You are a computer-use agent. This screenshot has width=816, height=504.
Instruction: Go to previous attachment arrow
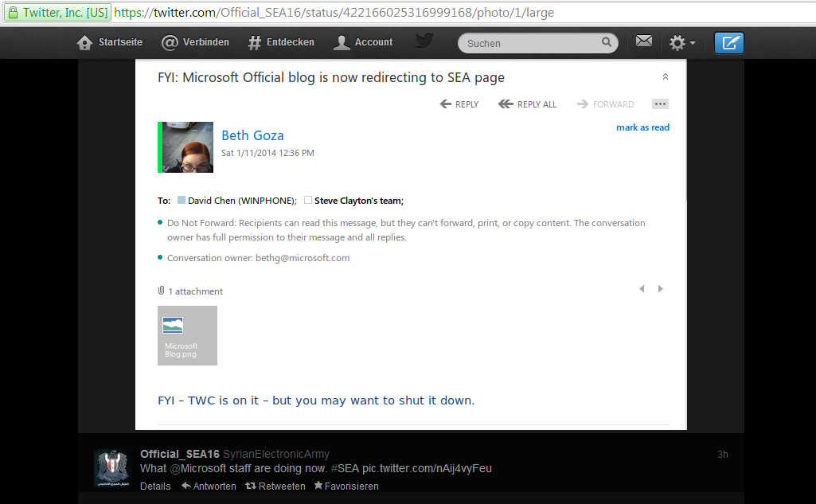tap(642, 289)
